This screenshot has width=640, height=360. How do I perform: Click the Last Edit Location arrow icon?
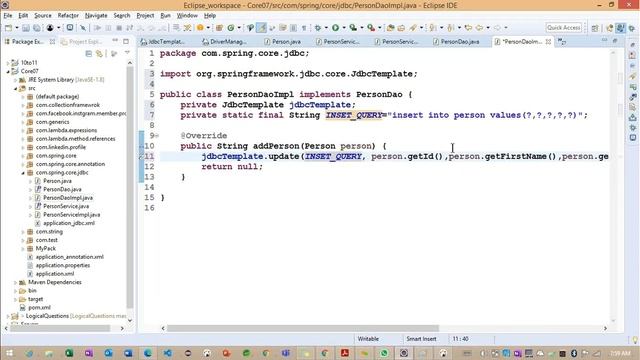(468, 28)
